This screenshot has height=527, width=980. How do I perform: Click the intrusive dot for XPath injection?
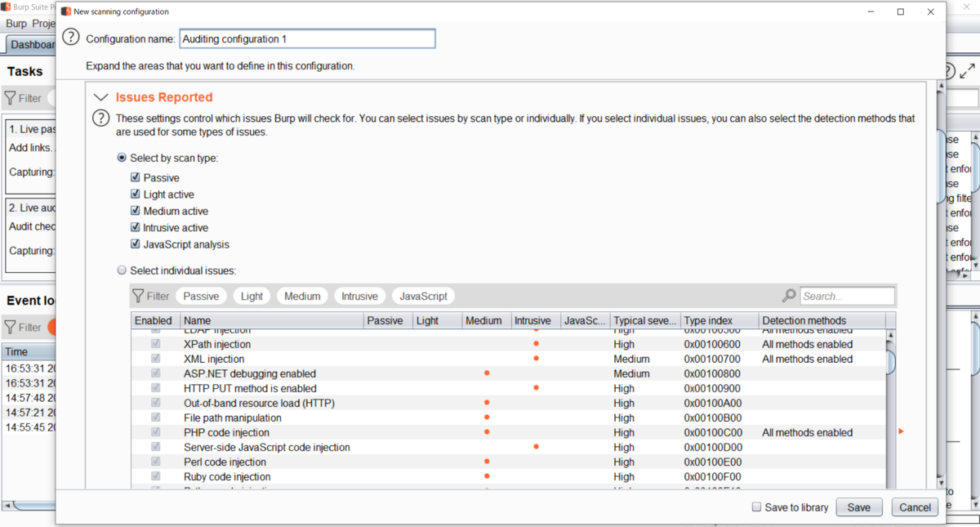[x=536, y=345]
